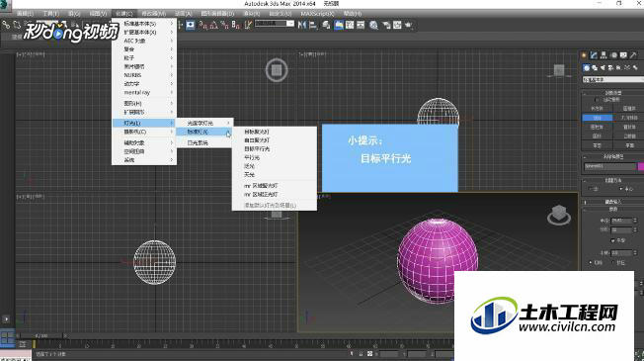Image resolution: width=644 pixels, height=361 pixels.
Task: Open the Layer Manager toolbar icon
Action: 326,25
